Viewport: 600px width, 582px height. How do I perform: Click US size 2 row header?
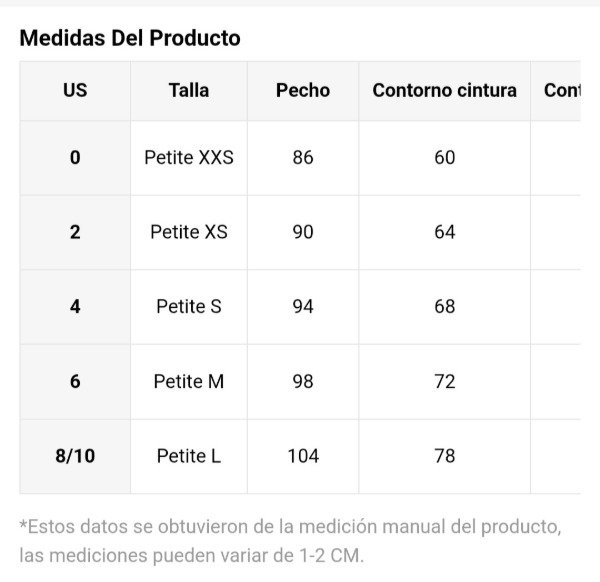coord(75,232)
